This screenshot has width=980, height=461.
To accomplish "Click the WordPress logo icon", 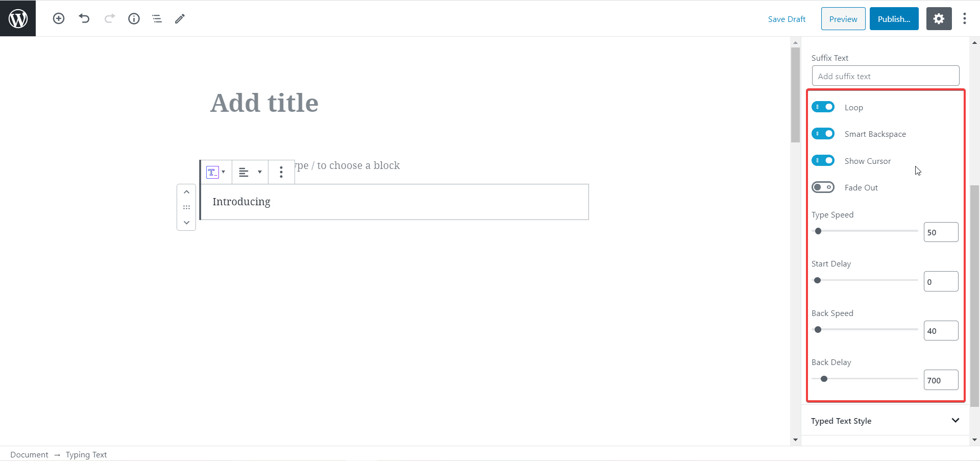I will pos(18,18).
